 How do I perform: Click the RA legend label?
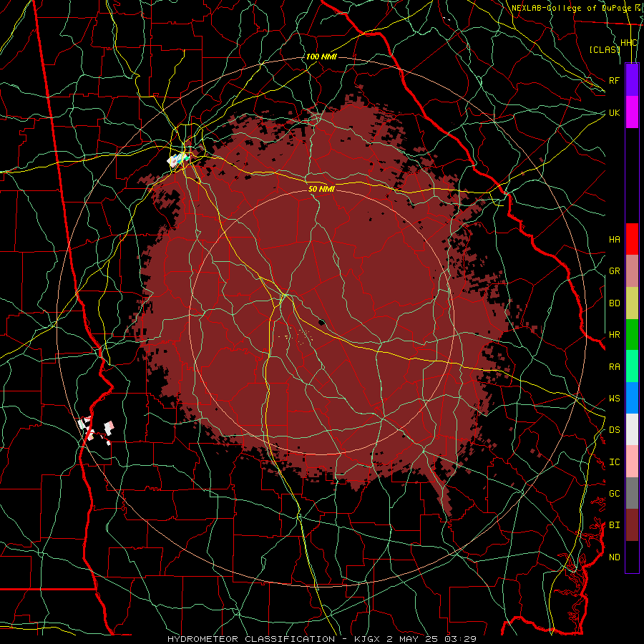point(615,367)
